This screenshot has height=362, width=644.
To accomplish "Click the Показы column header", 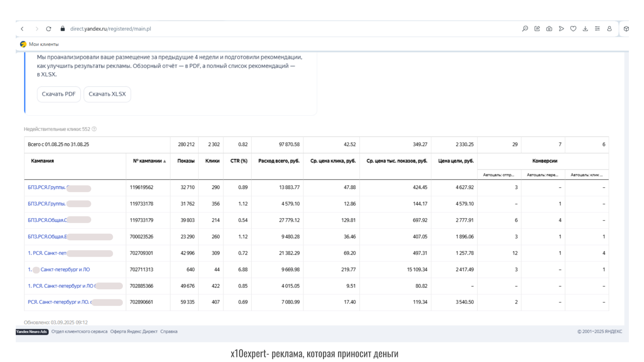I will point(186,161).
